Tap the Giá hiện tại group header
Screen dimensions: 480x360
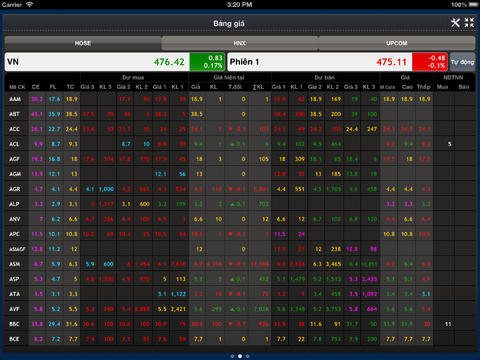point(229,78)
